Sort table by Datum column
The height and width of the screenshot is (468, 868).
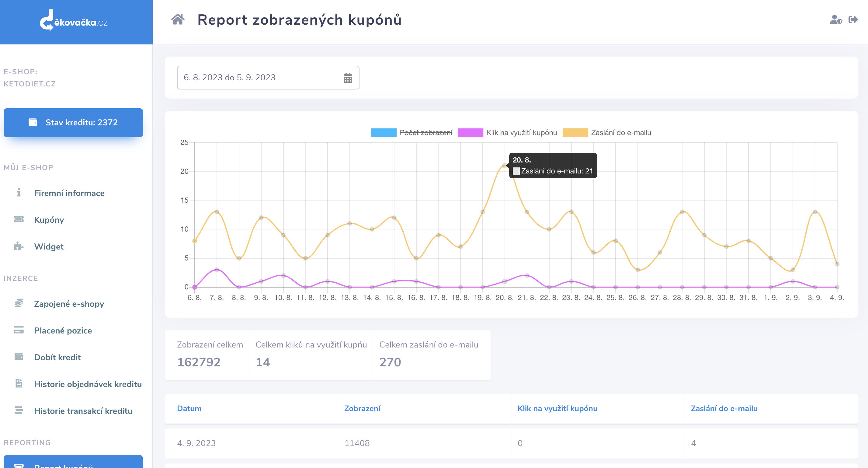189,408
